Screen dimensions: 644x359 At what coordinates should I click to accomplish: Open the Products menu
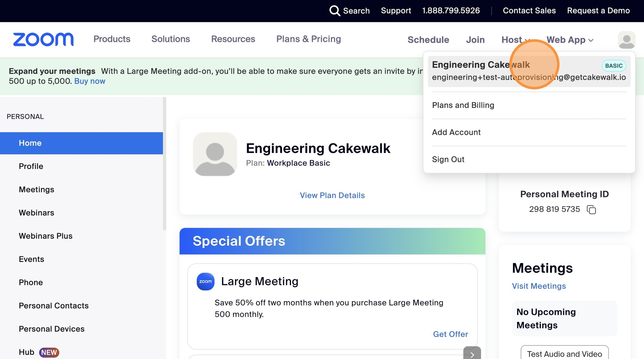tap(112, 39)
